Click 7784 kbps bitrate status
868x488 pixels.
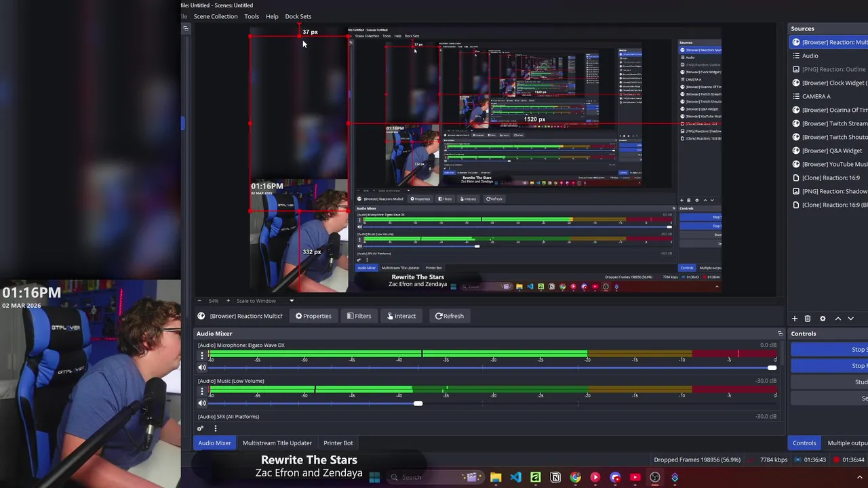pos(774,460)
